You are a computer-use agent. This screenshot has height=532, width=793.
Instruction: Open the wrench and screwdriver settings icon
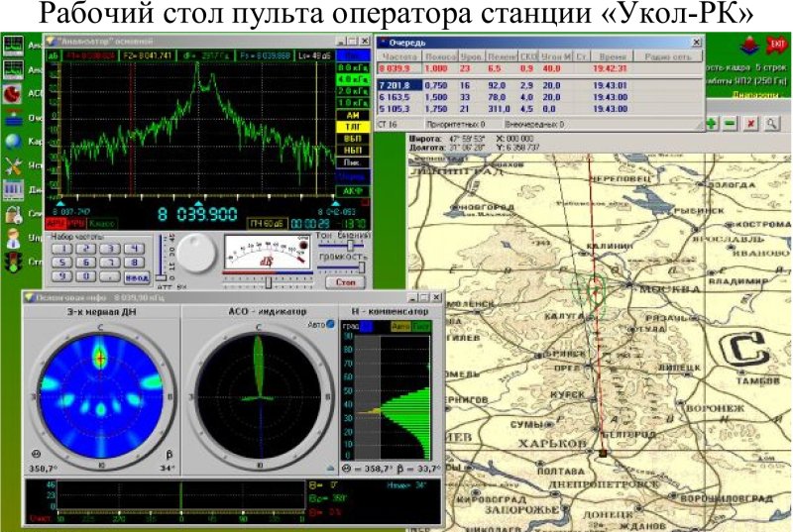pos(13,165)
